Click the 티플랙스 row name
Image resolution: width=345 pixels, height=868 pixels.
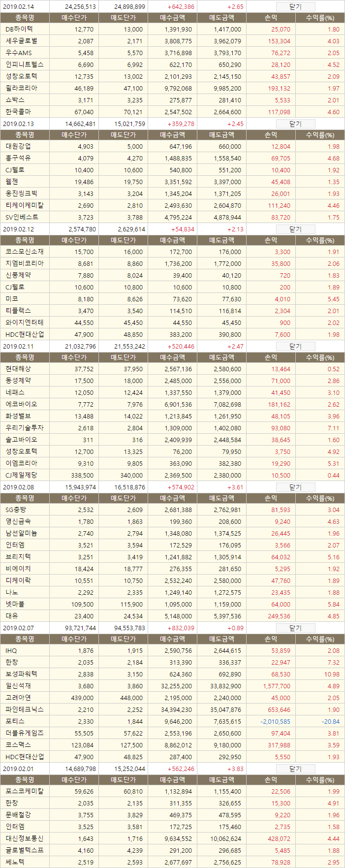pos(18,311)
